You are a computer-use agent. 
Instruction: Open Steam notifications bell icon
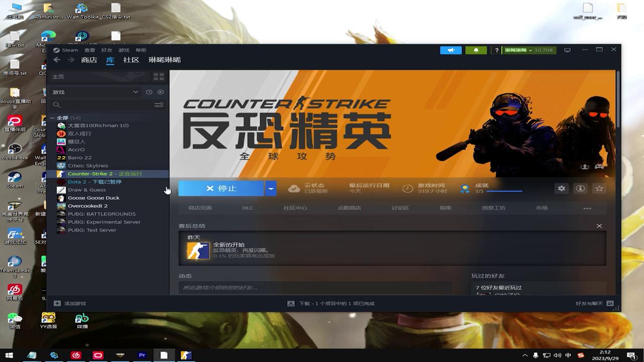475,50
